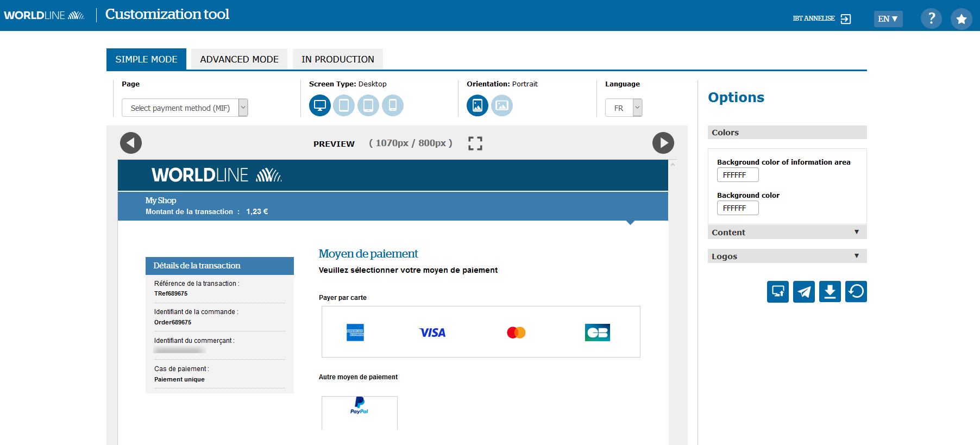980x445 pixels.
Task: Click the Worldline logo in the preview
Action: point(216,175)
